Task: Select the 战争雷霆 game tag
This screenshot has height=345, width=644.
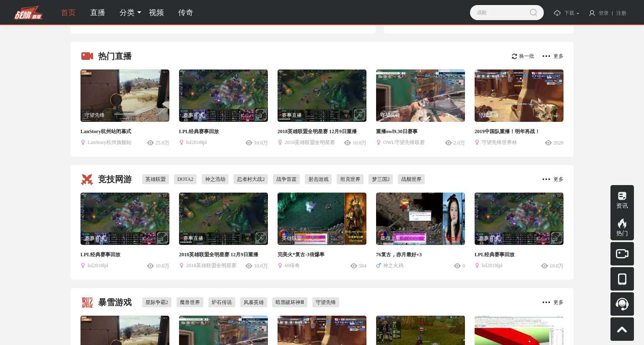Action: point(286,179)
